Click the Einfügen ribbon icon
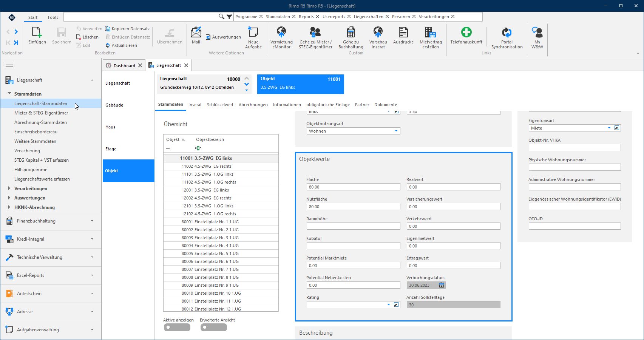The image size is (644, 340). (x=37, y=36)
